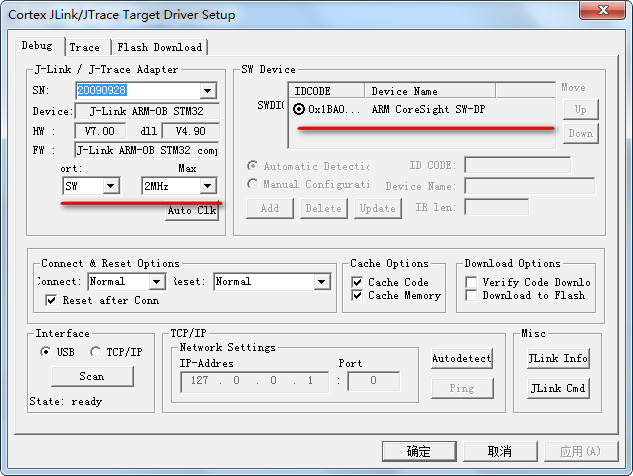Click the JLink Cmd button
Image resolution: width=633 pixels, height=476 pixels.
558,388
